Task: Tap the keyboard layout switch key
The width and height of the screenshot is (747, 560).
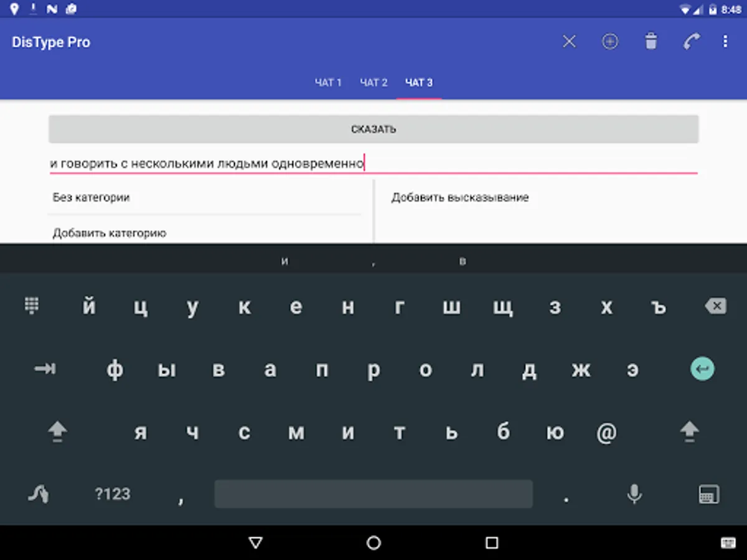Action: tap(709, 494)
